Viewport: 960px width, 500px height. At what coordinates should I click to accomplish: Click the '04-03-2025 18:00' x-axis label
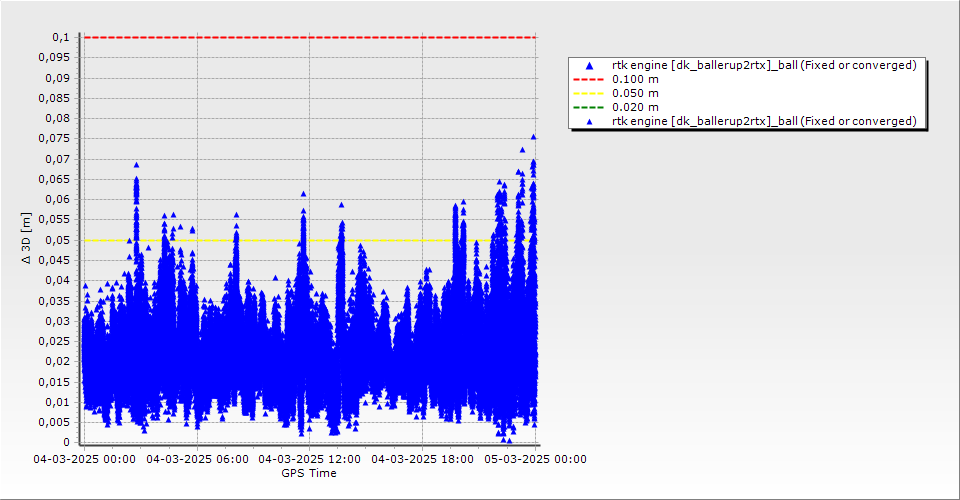(x=422, y=459)
